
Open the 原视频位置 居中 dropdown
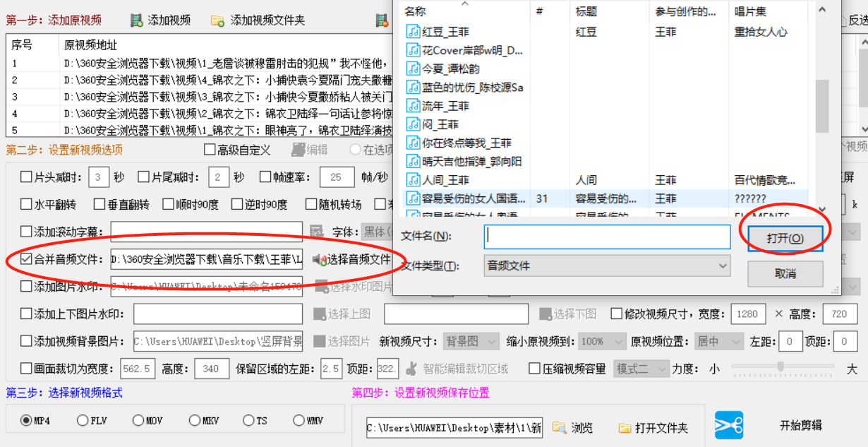pyautogui.click(x=718, y=341)
